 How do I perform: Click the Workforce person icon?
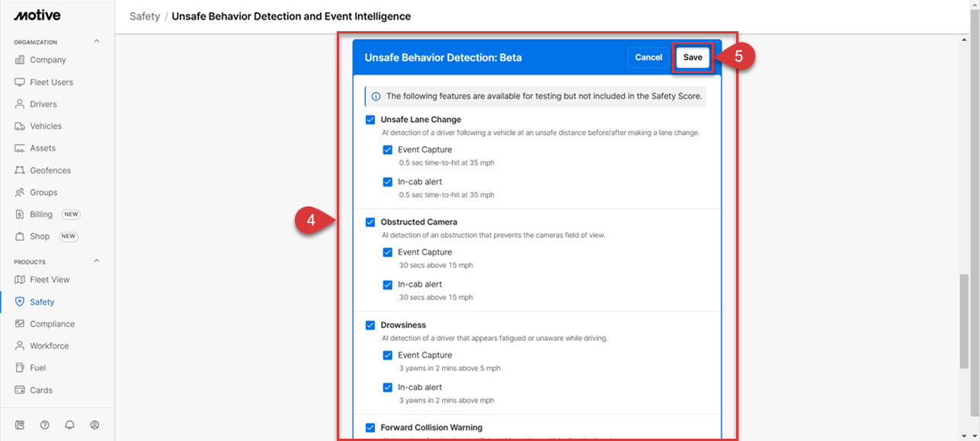click(x=20, y=346)
